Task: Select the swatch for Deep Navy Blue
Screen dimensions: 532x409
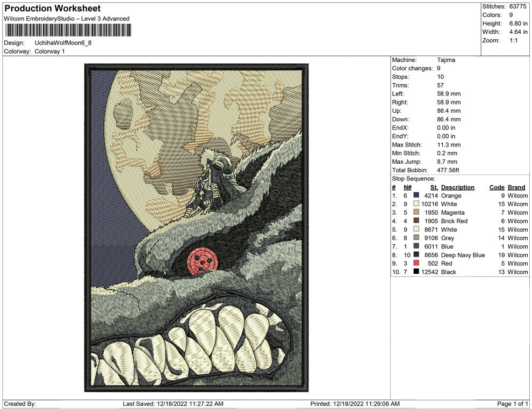Action: coord(416,254)
